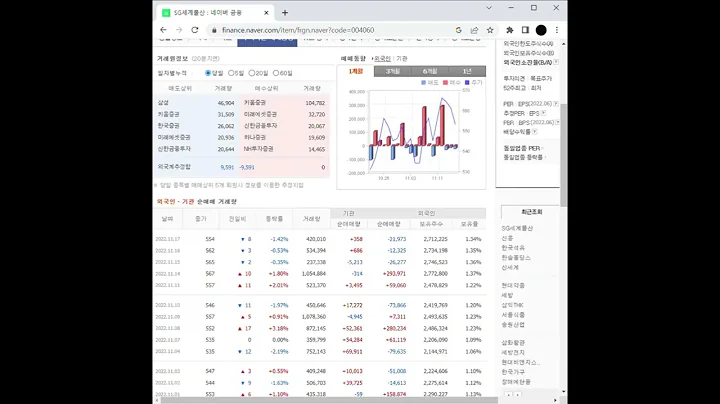The width and height of the screenshot is (720, 404).
Task: Open 현대약품 in 최근조회 list
Action: pos(513,286)
